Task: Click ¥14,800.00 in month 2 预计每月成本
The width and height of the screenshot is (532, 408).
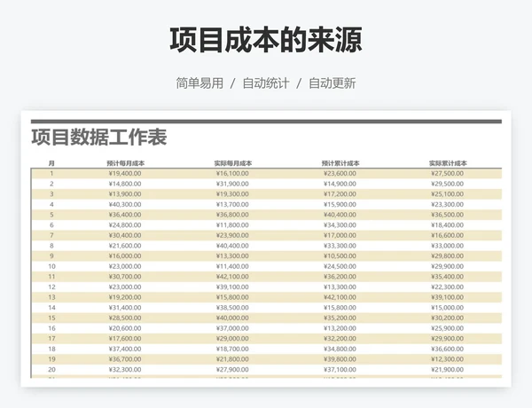Action: [x=125, y=184]
